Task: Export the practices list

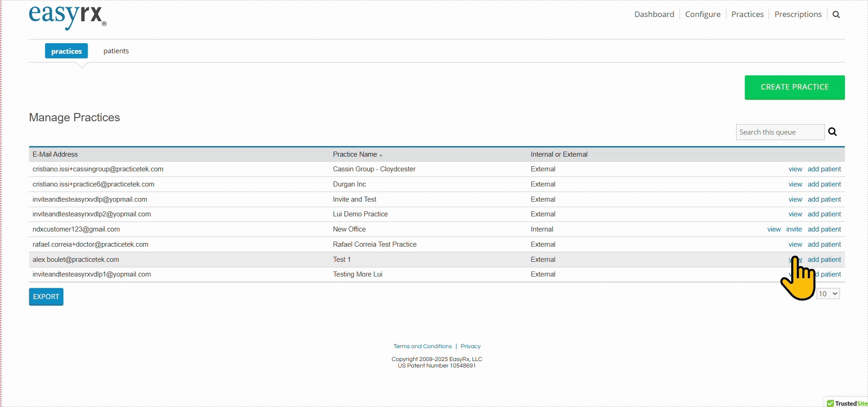Action: (46, 297)
